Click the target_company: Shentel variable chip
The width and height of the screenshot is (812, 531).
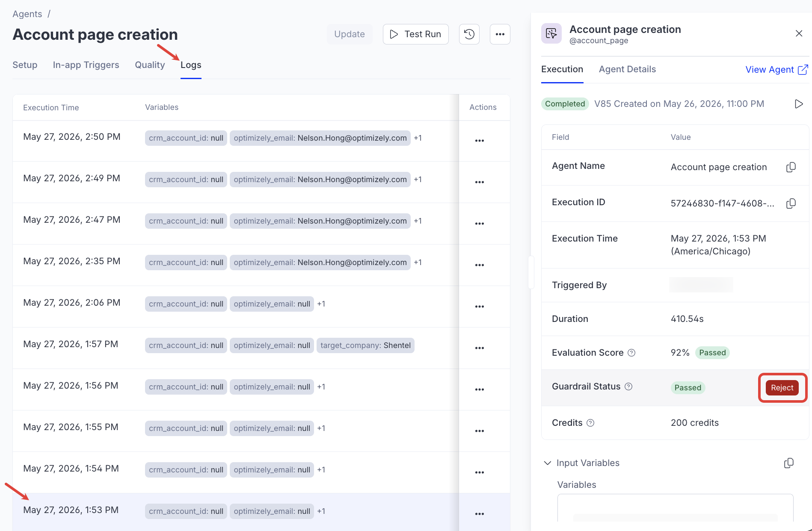365,345
